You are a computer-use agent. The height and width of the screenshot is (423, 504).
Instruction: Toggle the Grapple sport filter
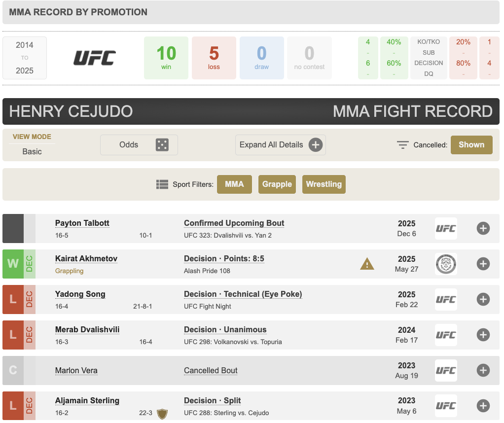pos(277,184)
